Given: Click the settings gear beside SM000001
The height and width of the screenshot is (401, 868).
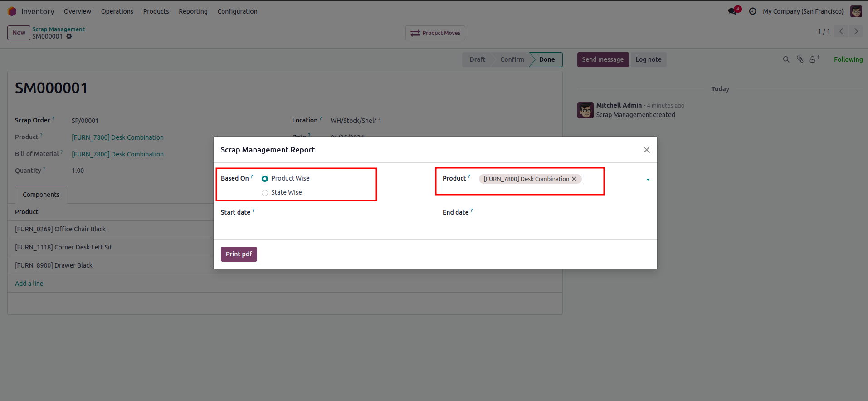Looking at the screenshot, I should click(x=69, y=37).
